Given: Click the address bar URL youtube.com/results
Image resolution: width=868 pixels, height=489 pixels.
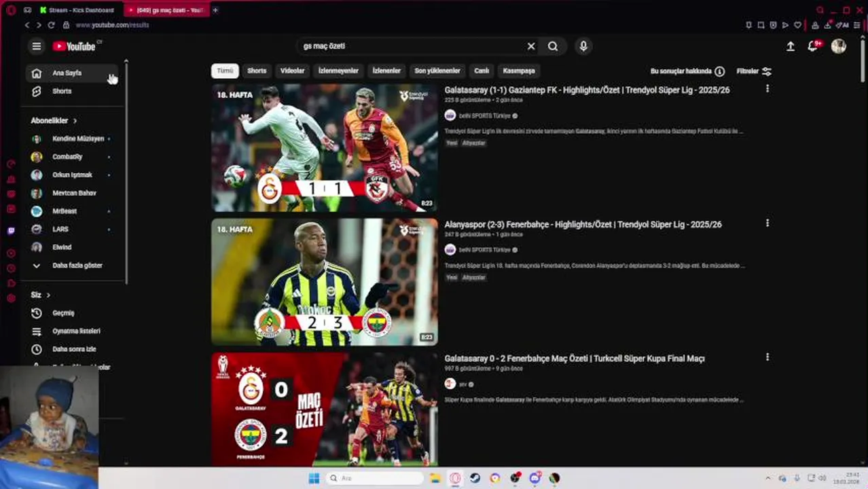Looking at the screenshot, I should [x=112, y=25].
